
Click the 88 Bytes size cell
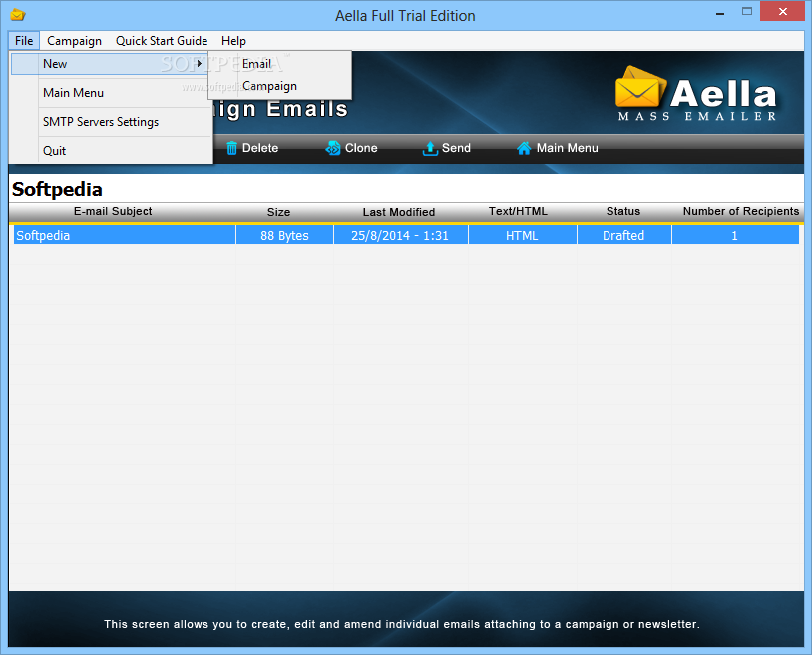pos(284,235)
